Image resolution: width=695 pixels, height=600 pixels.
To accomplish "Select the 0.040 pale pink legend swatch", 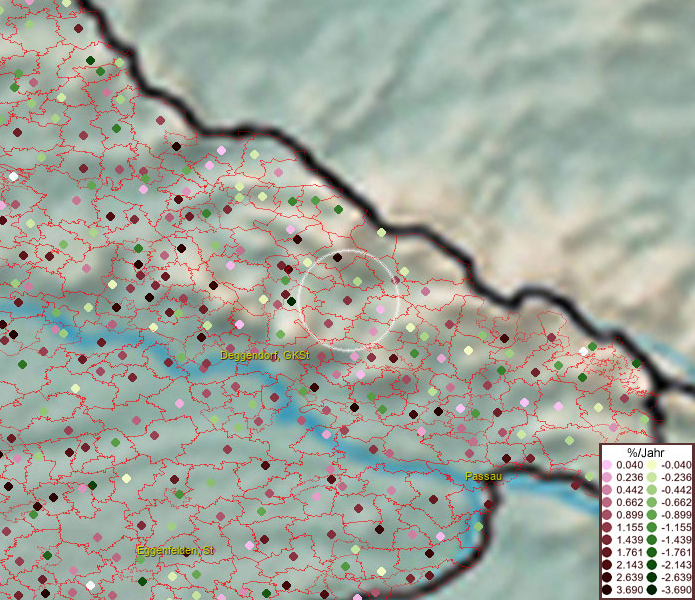I will click(x=607, y=465).
